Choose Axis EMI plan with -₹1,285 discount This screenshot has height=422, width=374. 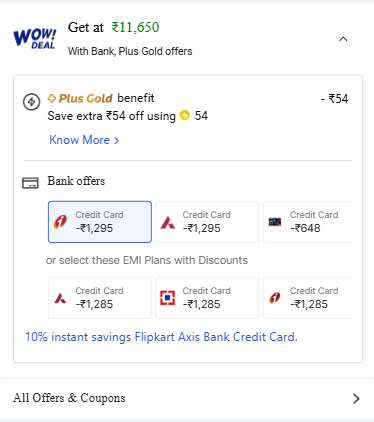coord(100,298)
